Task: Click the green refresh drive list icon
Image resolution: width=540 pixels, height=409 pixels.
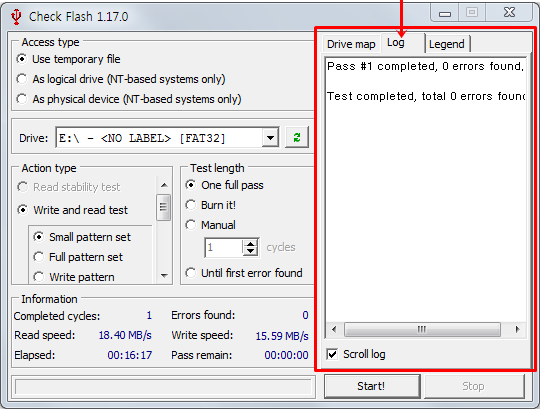Action: [297, 137]
